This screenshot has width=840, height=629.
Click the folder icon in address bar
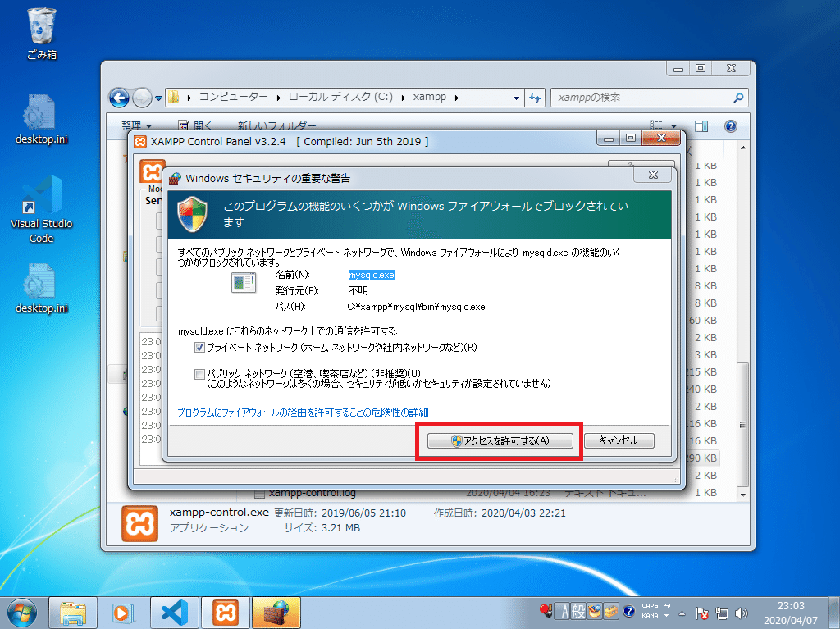point(174,97)
